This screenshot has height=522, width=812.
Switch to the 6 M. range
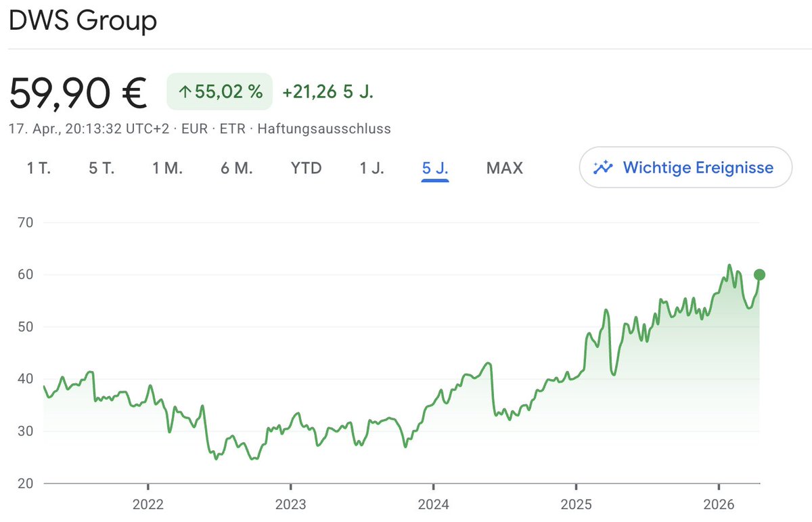237,168
